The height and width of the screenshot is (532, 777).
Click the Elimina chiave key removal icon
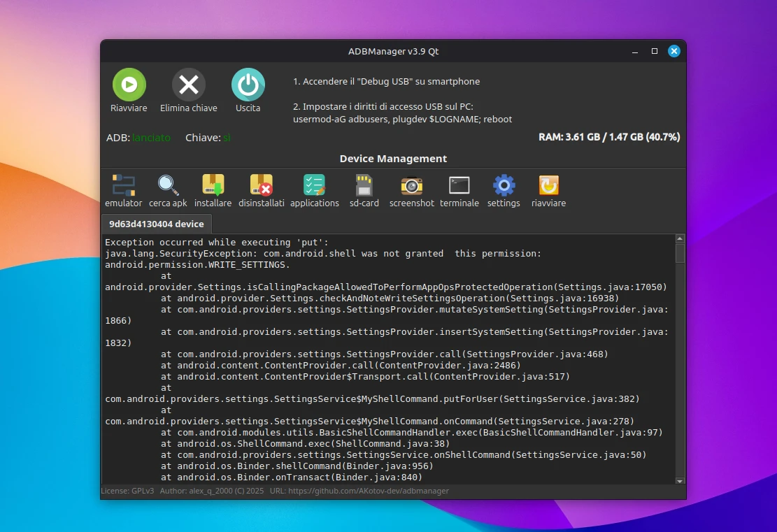(x=189, y=85)
